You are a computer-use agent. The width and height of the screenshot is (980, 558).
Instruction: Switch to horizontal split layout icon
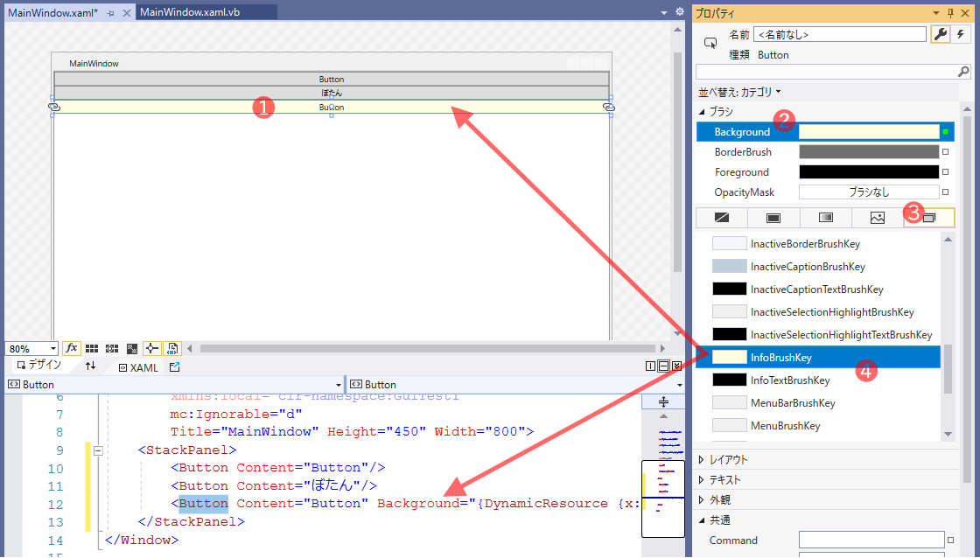pyautogui.click(x=664, y=366)
